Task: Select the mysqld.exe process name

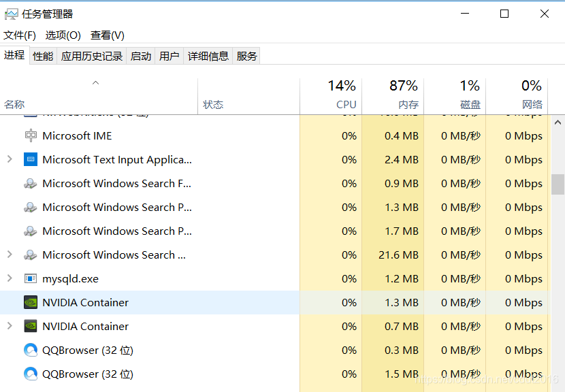Action: pyautogui.click(x=70, y=279)
